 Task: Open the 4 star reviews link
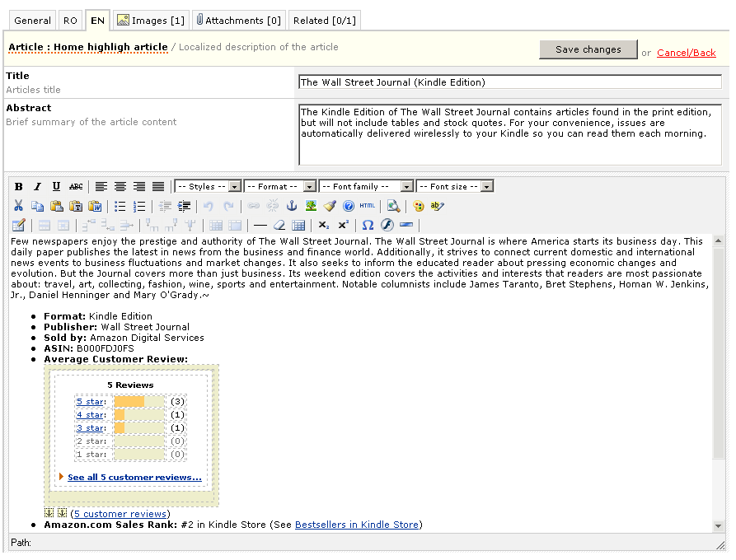click(x=91, y=414)
